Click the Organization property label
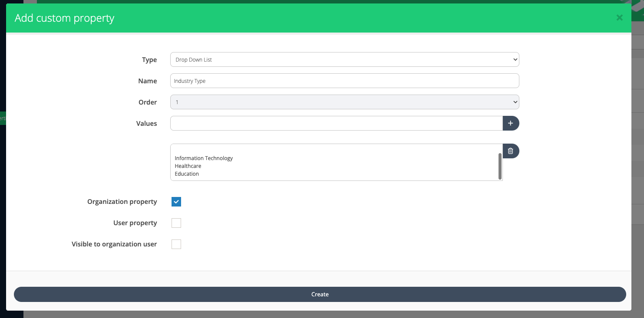644x318 pixels. click(x=122, y=202)
